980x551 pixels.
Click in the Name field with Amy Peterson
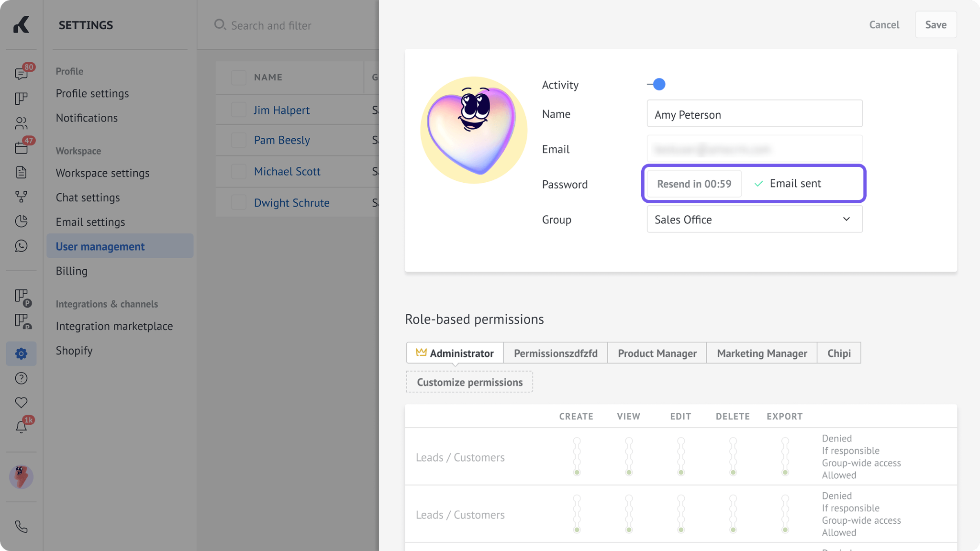click(x=755, y=114)
